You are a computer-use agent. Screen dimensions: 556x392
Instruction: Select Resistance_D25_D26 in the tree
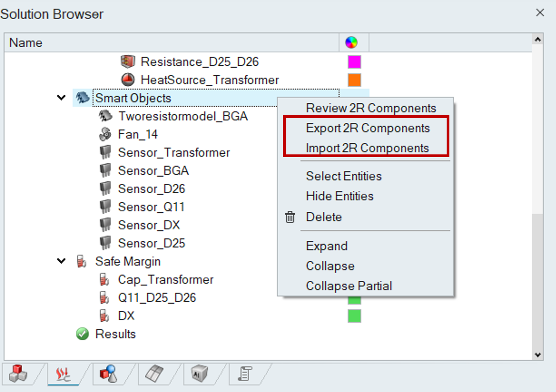point(199,62)
